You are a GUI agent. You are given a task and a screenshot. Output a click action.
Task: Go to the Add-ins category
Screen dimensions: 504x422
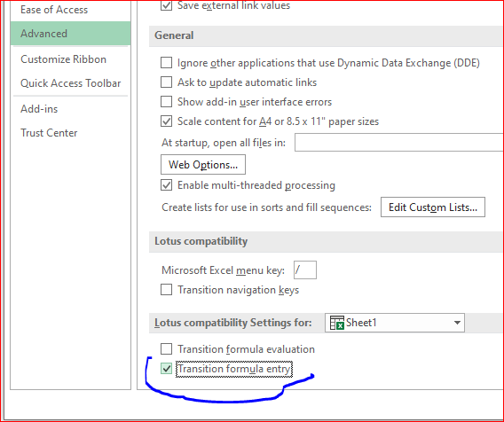[39, 109]
